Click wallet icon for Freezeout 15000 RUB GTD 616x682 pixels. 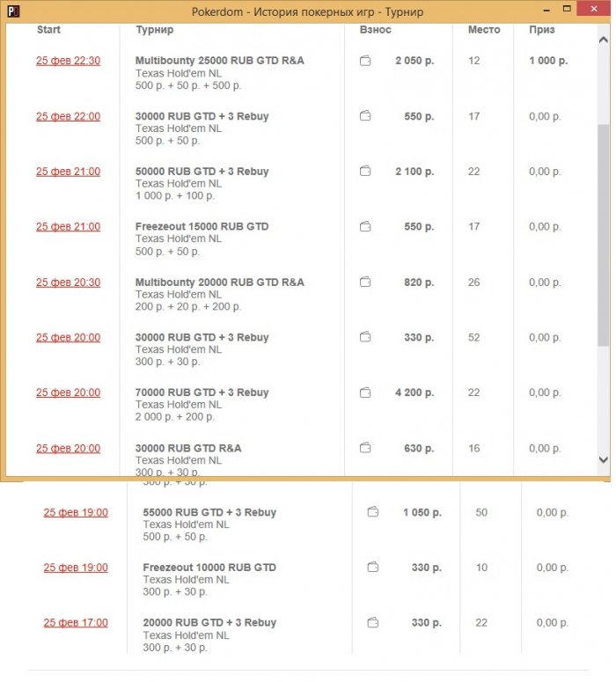[365, 227]
